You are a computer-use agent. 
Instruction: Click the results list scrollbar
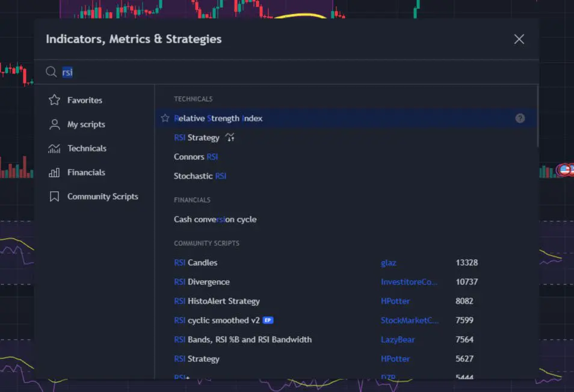click(537, 116)
